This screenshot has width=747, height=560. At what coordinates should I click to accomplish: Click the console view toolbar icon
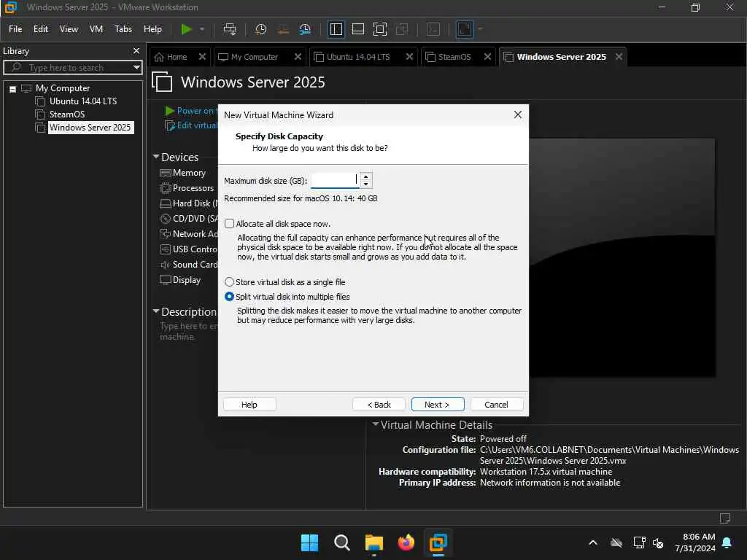tap(433, 29)
